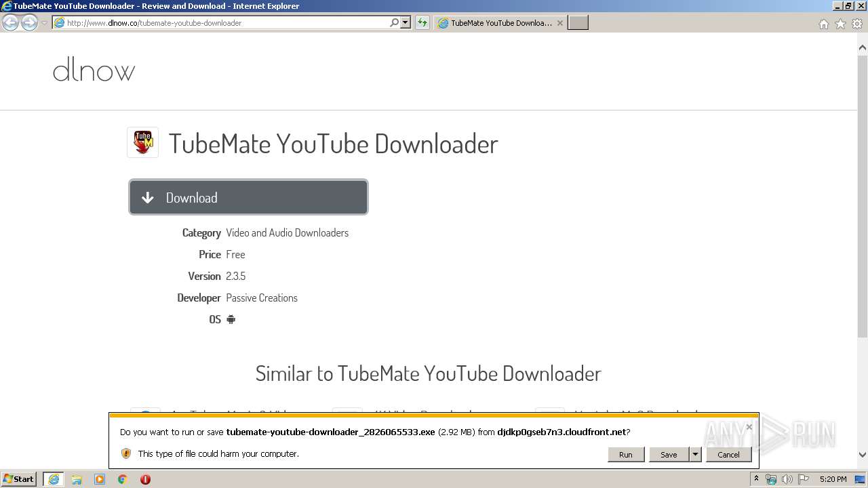Click Video and Audio Downloaders category link
The height and width of the screenshot is (488, 868).
click(287, 232)
